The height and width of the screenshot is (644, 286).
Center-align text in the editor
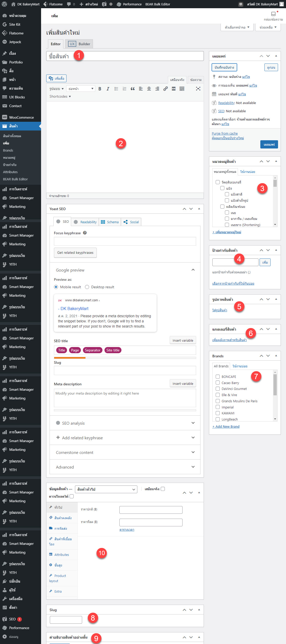click(x=149, y=89)
